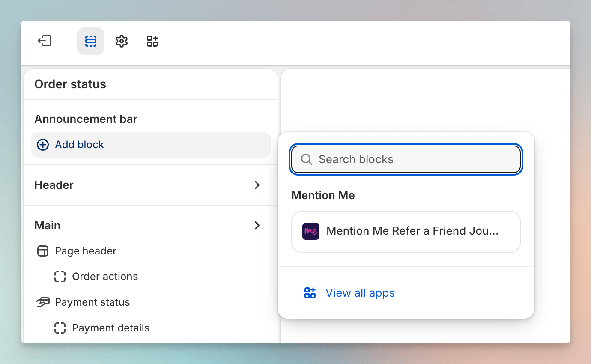Expand the Main section chevron
591x364 pixels.
tap(257, 225)
